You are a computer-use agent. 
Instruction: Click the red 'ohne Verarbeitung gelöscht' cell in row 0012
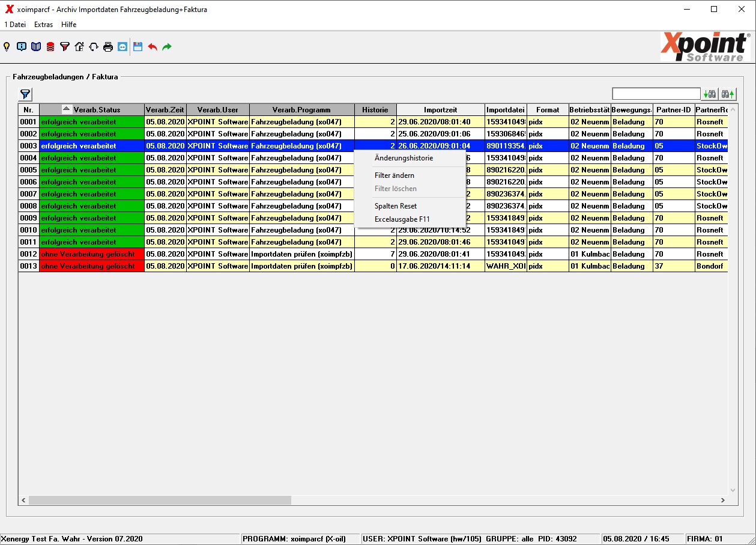[x=92, y=254]
